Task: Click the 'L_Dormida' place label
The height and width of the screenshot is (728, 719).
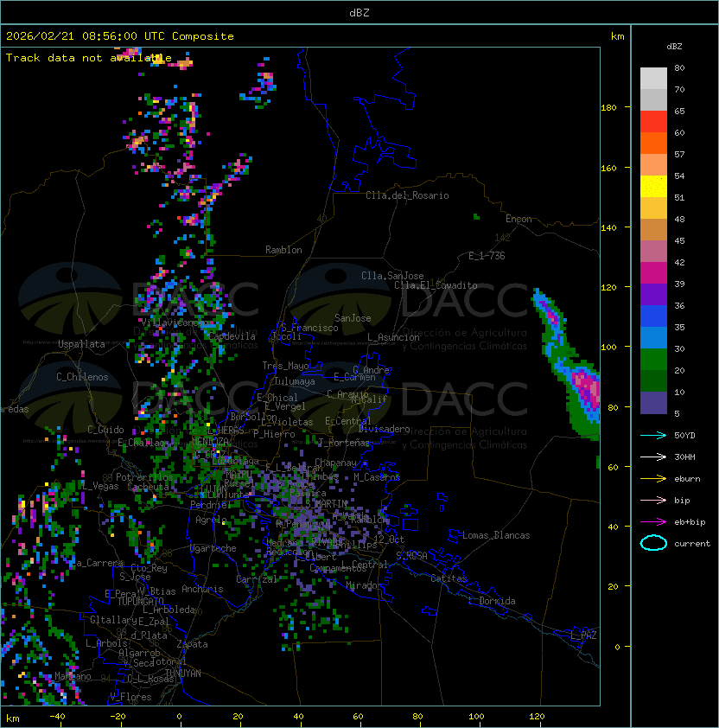Action: coord(492,601)
